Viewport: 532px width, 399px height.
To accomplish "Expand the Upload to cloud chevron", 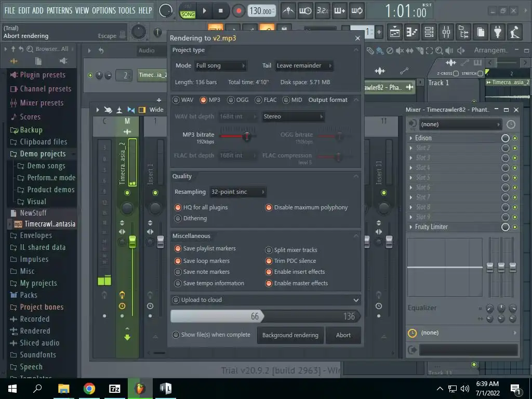I will pyautogui.click(x=355, y=300).
